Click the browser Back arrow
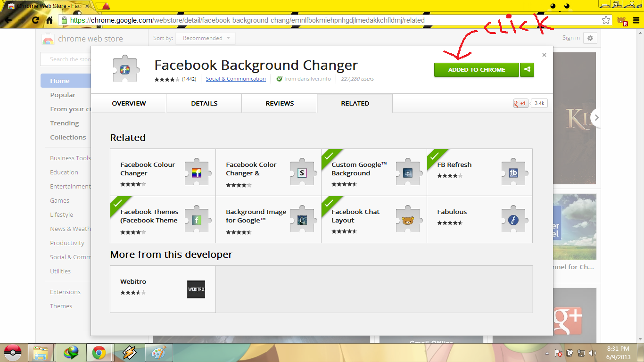Viewport: 644px width, 362px height. pos(8,20)
